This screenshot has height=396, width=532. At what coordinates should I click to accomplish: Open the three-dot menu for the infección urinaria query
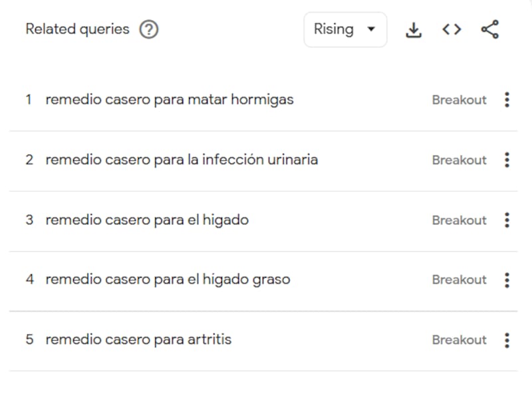pos(507,160)
